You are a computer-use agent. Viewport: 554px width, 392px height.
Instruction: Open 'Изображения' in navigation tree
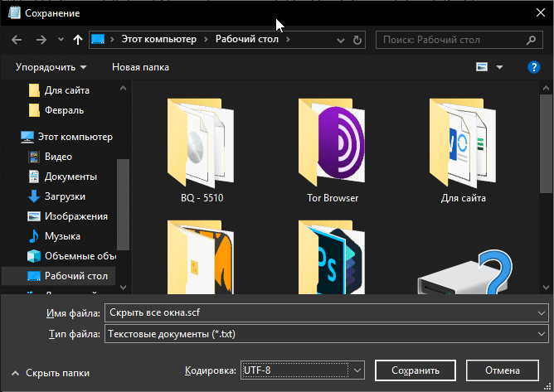[x=76, y=216]
